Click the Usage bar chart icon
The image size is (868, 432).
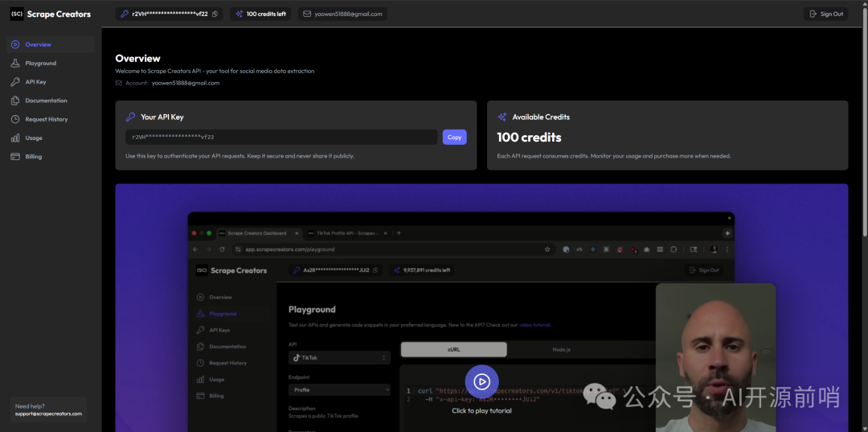pyautogui.click(x=15, y=138)
